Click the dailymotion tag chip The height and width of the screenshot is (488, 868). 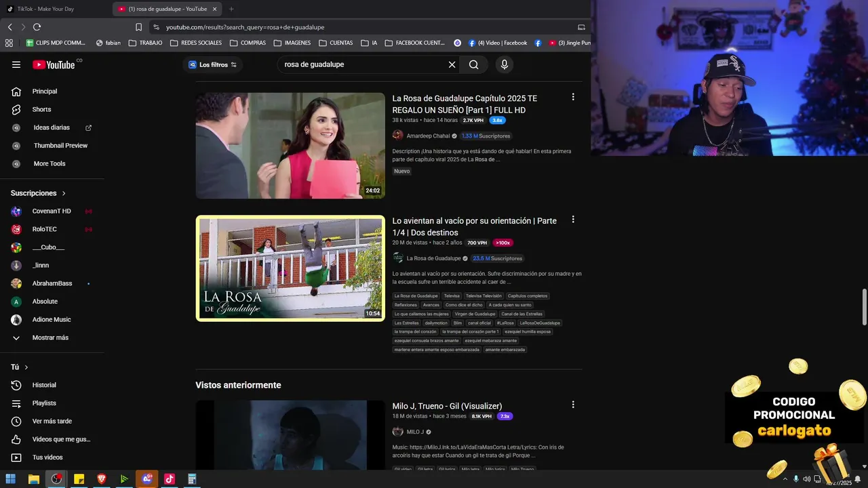tap(436, 323)
